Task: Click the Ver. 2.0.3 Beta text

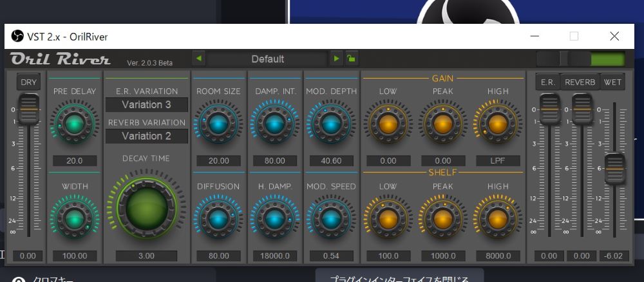Action: pyautogui.click(x=149, y=63)
